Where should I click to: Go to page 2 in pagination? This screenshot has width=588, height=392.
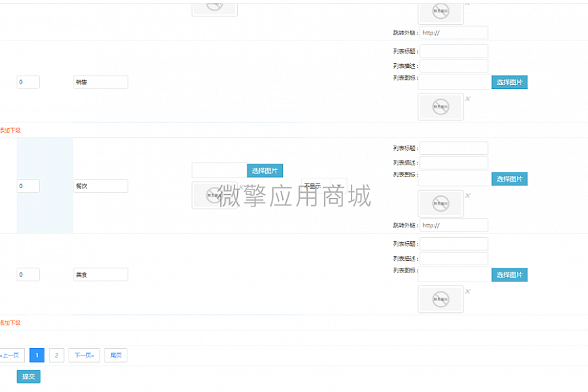[57, 355]
